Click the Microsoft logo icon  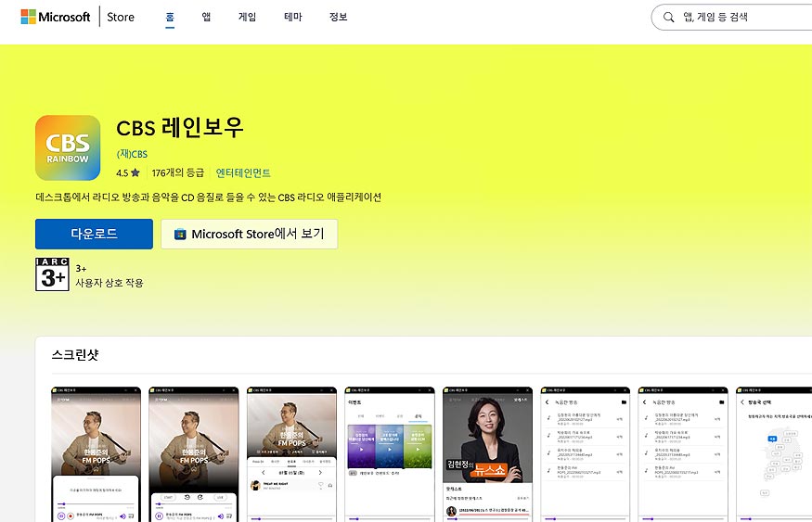click(x=28, y=17)
